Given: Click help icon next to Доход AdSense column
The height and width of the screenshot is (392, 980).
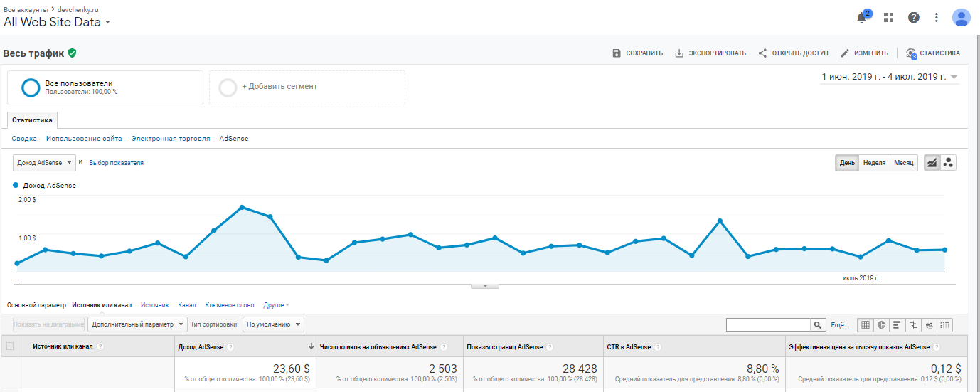Looking at the screenshot, I should pos(230,347).
